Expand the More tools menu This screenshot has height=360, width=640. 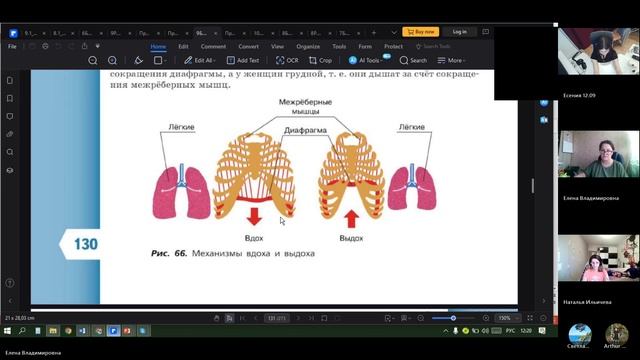[451, 60]
